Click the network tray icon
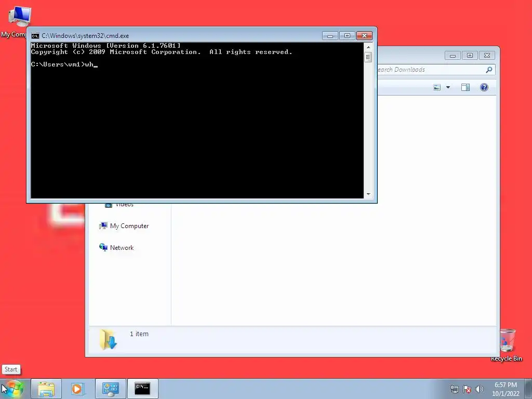The height and width of the screenshot is (399, 532). coord(454,389)
